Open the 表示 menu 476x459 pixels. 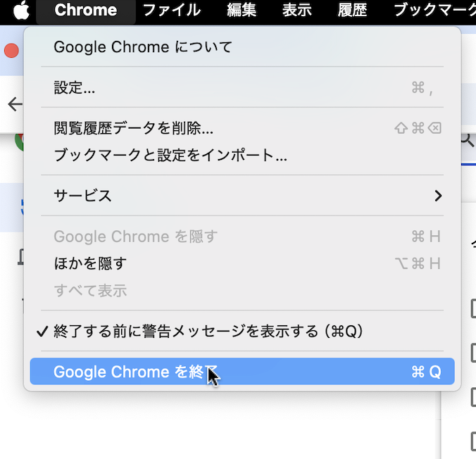(x=297, y=11)
